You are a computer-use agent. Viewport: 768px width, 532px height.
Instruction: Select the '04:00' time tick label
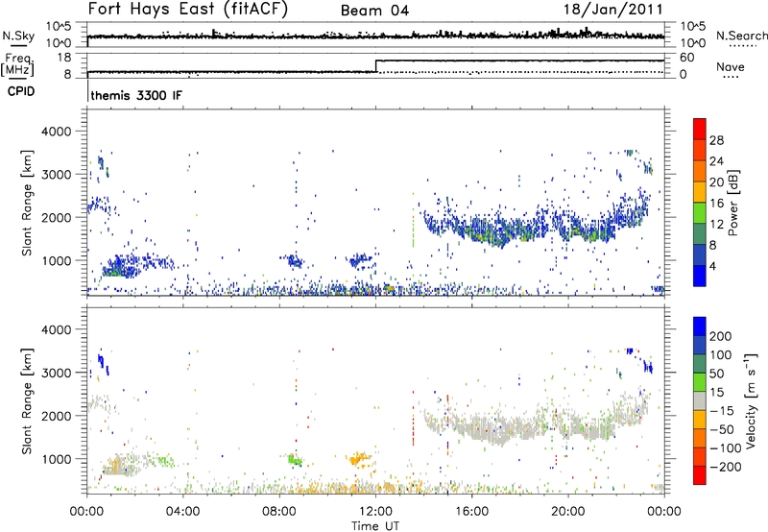(x=182, y=512)
